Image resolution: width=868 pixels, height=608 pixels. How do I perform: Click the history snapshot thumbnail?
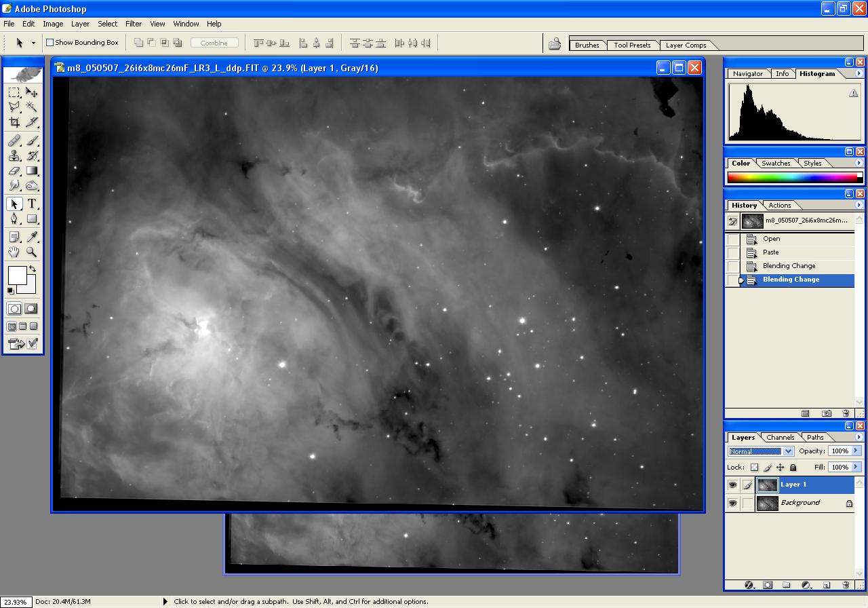click(752, 221)
